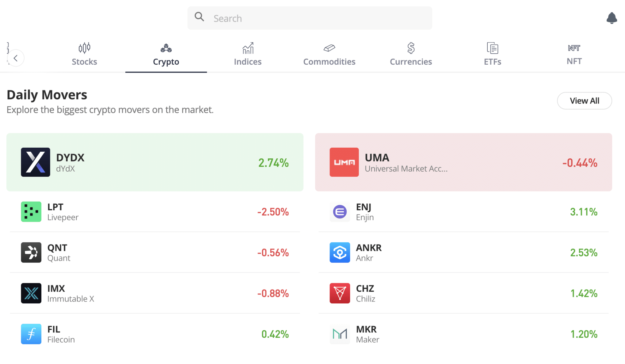Select the Quant logo icon
625x364 pixels.
pos(31,252)
